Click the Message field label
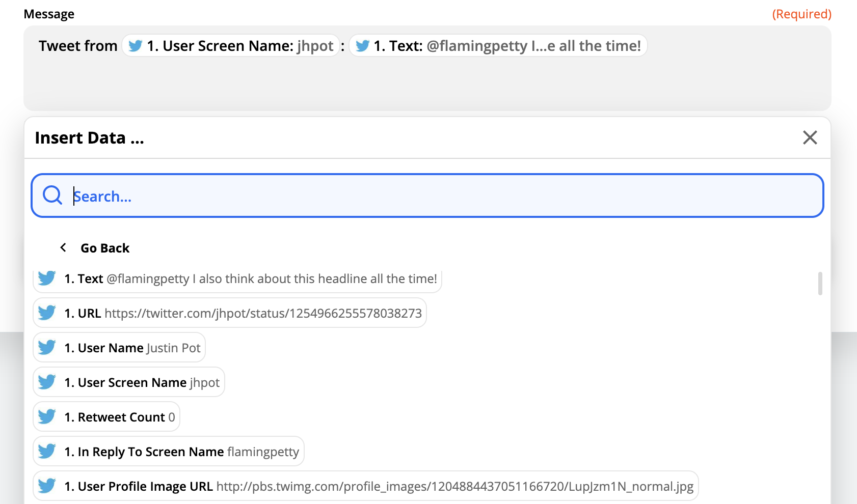 coord(49,14)
